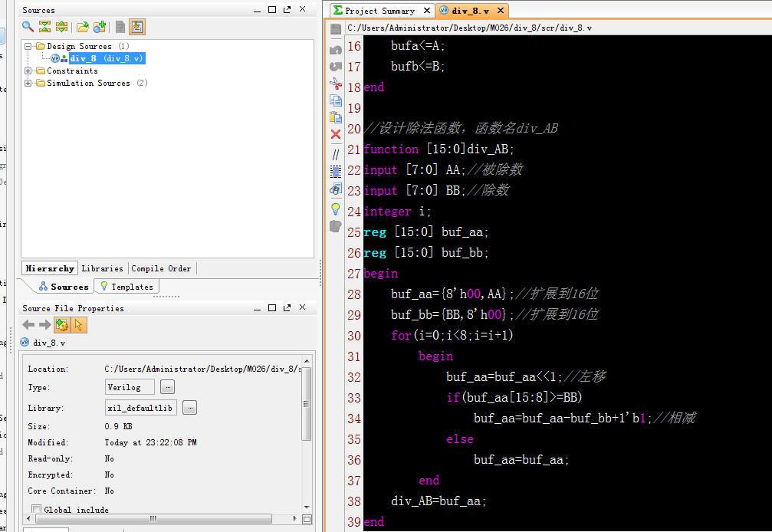Collapse the Design Sources tree node
This screenshot has width=772, height=532.
29,47
